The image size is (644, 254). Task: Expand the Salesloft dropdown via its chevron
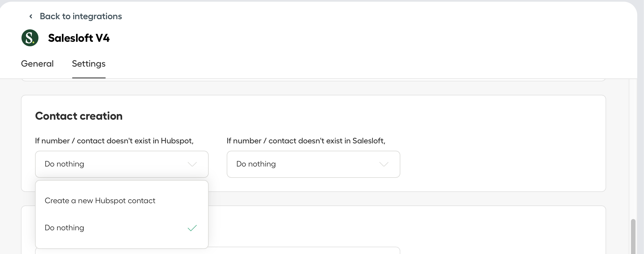(x=384, y=164)
